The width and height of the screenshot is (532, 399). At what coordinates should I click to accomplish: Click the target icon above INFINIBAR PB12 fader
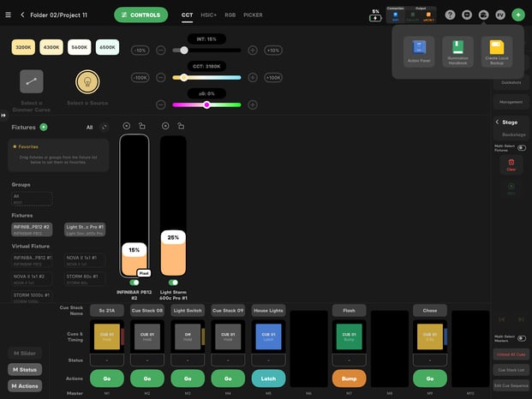(127, 126)
